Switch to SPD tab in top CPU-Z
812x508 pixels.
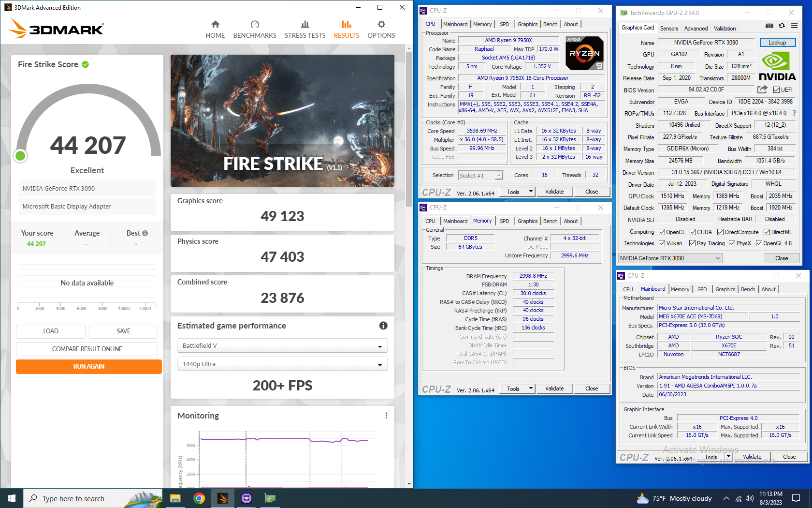pos(505,24)
